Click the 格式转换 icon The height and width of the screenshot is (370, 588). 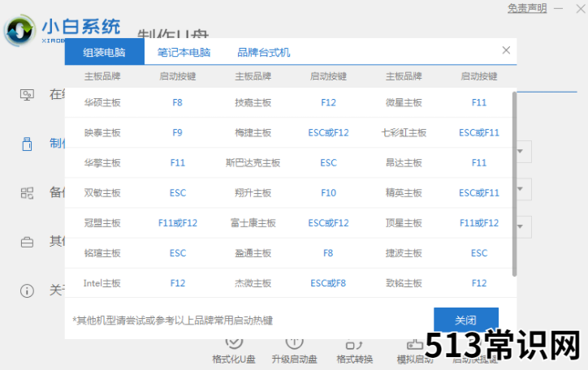point(354,344)
